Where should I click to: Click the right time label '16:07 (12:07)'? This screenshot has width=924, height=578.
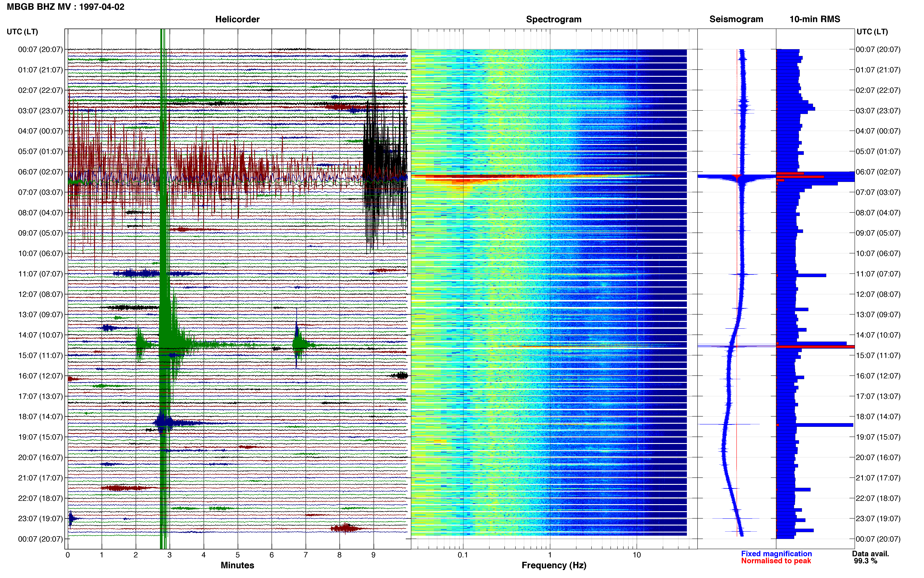pos(878,376)
